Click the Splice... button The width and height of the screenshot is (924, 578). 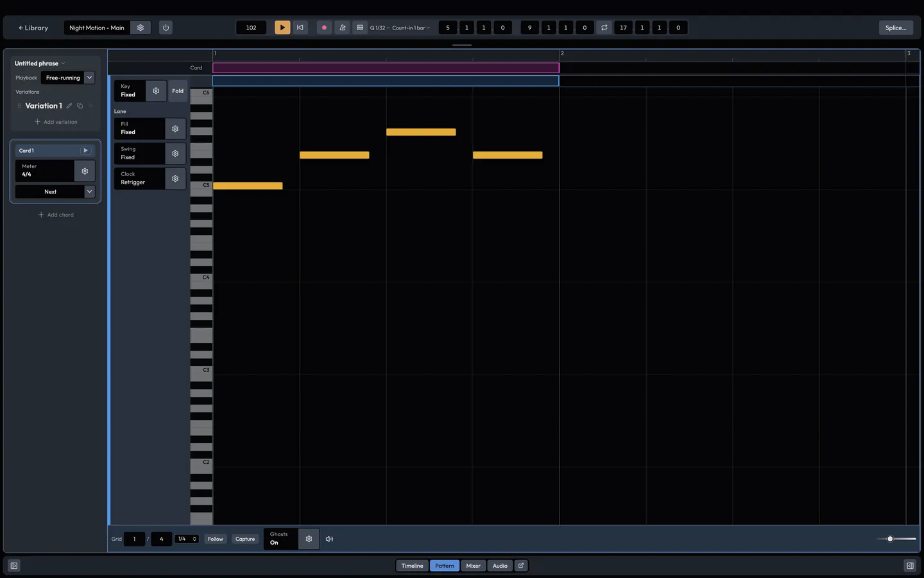tap(896, 28)
